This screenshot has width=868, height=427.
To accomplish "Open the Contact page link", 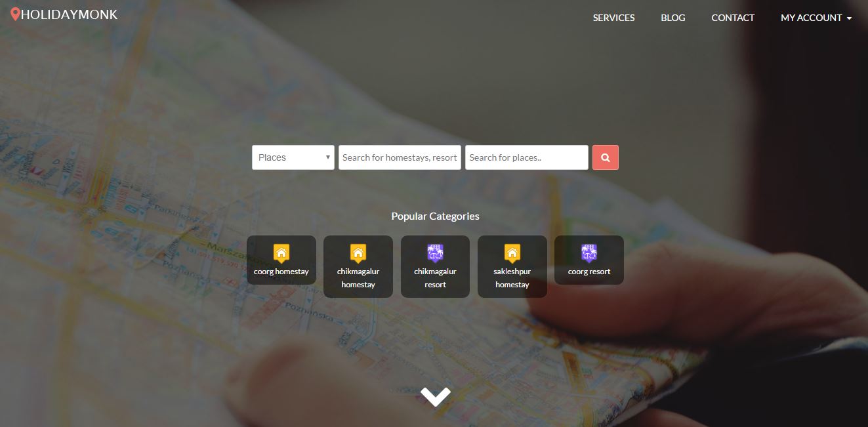I will (x=733, y=18).
